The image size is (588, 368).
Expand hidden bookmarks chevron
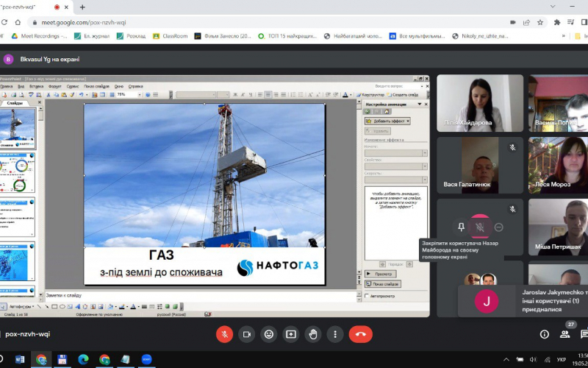coord(563,36)
